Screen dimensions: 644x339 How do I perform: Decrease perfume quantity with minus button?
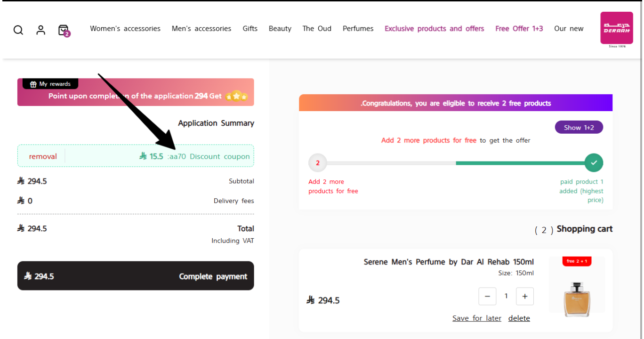(x=487, y=296)
